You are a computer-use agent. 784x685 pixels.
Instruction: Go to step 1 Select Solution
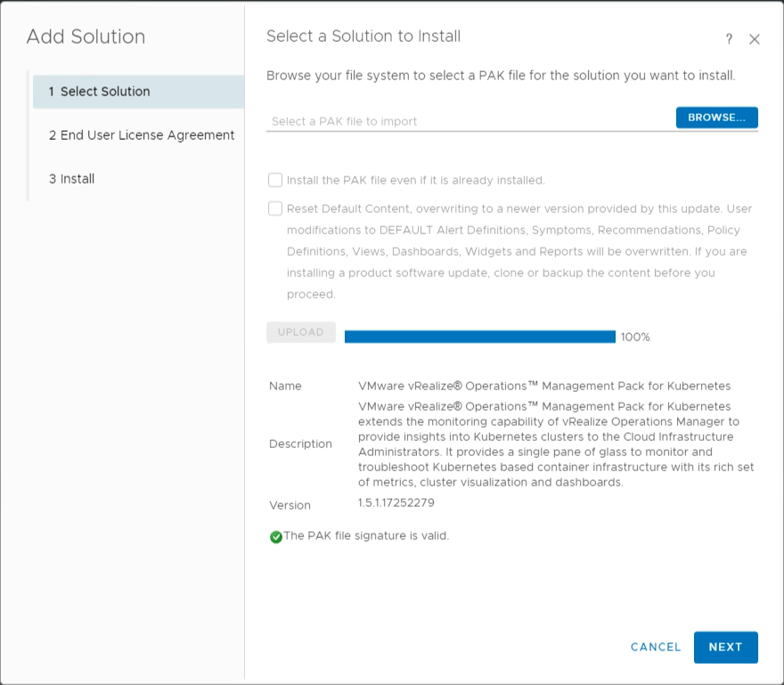click(x=138, y=92)
